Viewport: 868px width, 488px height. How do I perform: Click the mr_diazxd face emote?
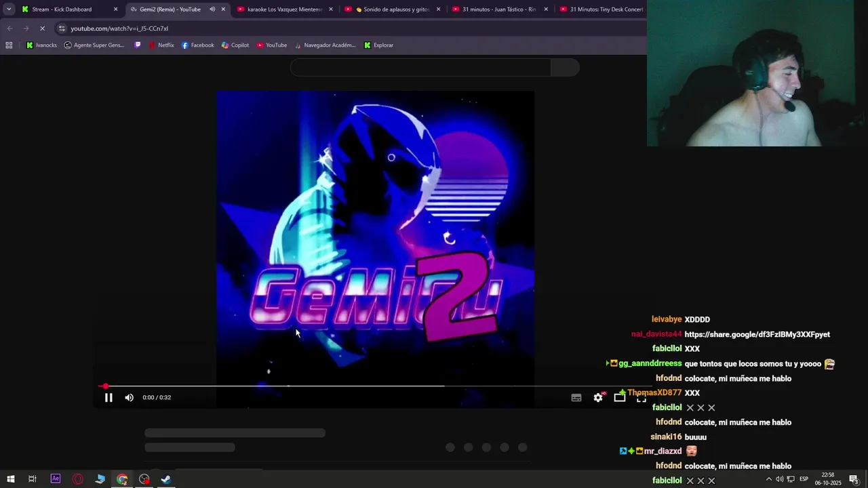(691, 451)
